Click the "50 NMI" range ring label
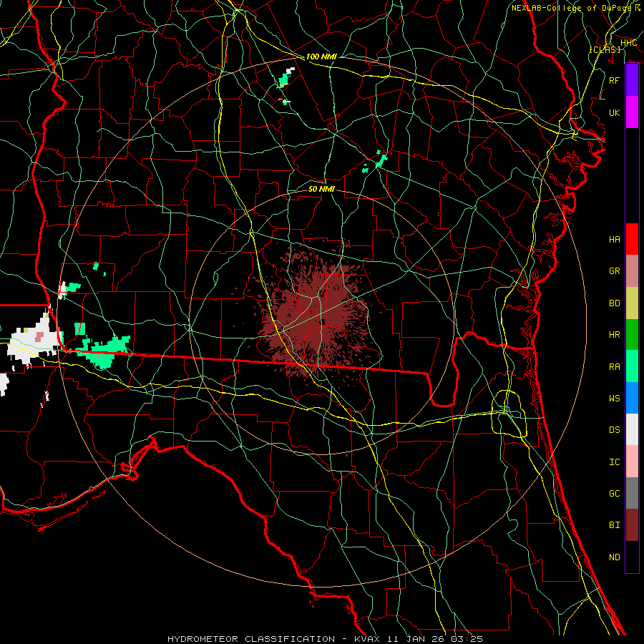The height and width of the screenshot is (644, 644). pyautogui.click(x=321, y=189)
